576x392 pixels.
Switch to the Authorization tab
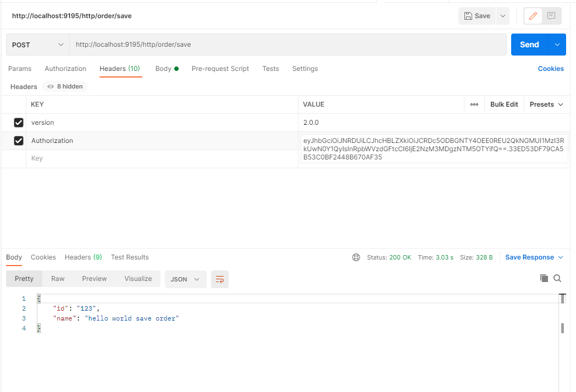pos(65,69)
